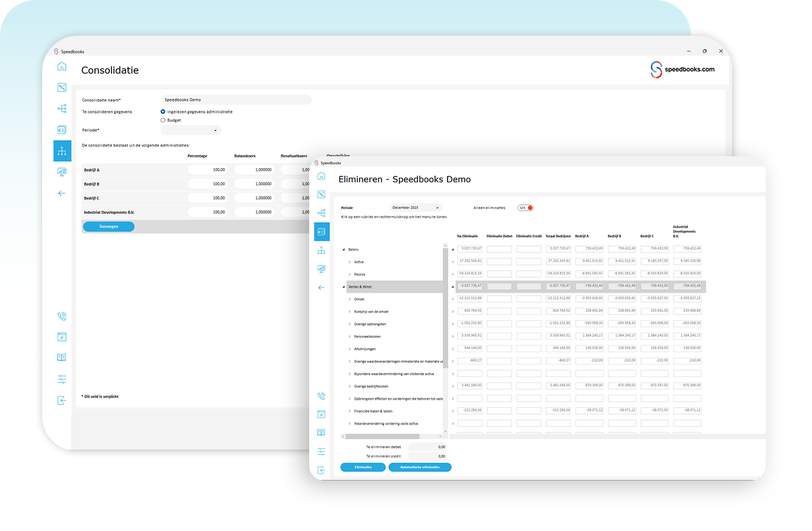Open settings sliders icon in Elimineren sidebar
The height and width of the screenshot is (531, 812).
(x=321, y=451)
